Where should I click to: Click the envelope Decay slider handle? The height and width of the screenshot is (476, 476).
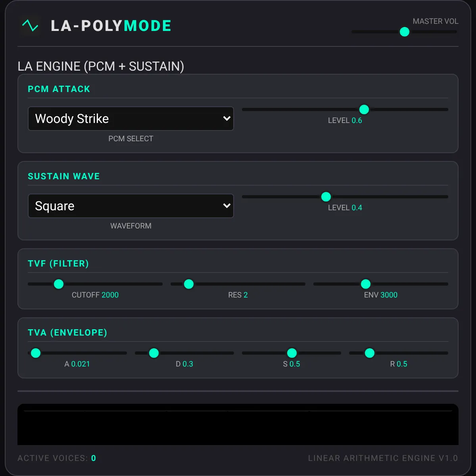point(154,353)
